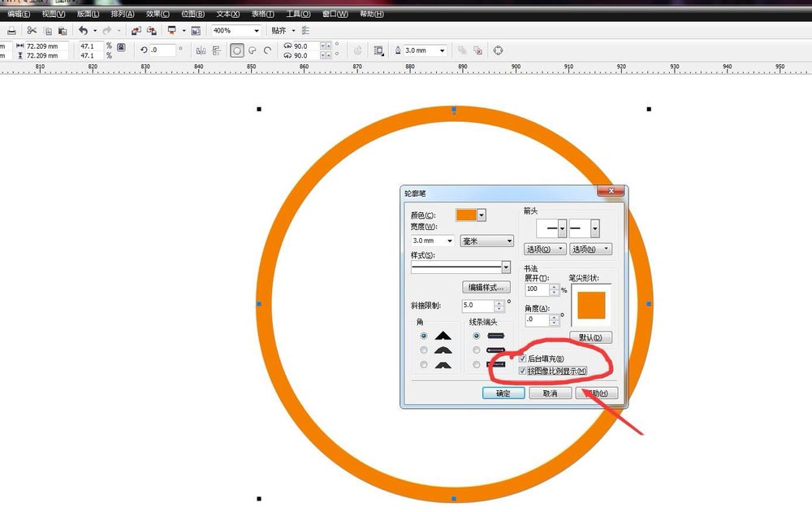Click the rotation angle field in toolbar

162,50
